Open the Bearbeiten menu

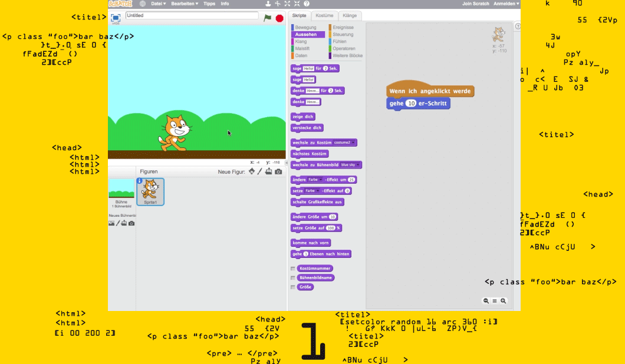pyautogui.click(x=185, y=4)
